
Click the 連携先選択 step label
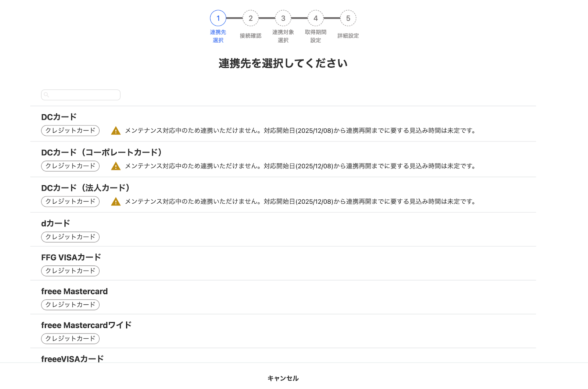pyautogui.click(x=218, y=36)
